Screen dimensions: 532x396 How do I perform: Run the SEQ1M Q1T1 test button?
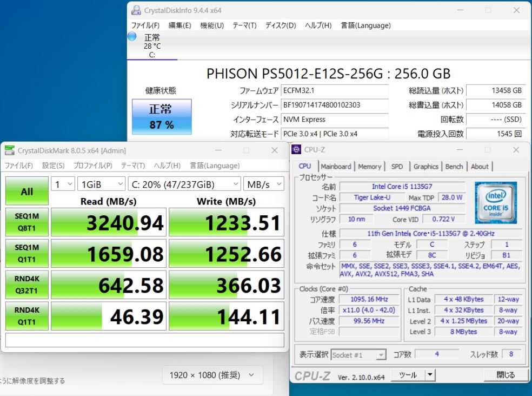click(x=27, y=253)
